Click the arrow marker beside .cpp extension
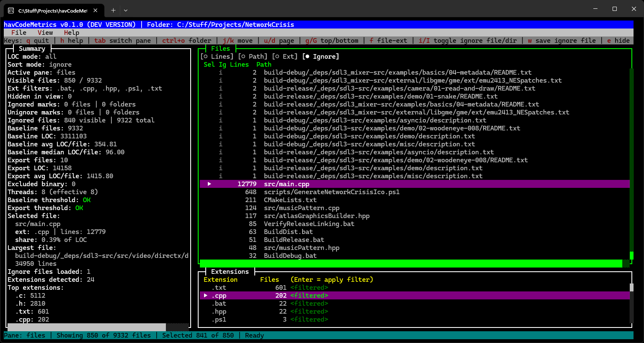Viewport: 644px width, 343px height. (x=206, y=296)
